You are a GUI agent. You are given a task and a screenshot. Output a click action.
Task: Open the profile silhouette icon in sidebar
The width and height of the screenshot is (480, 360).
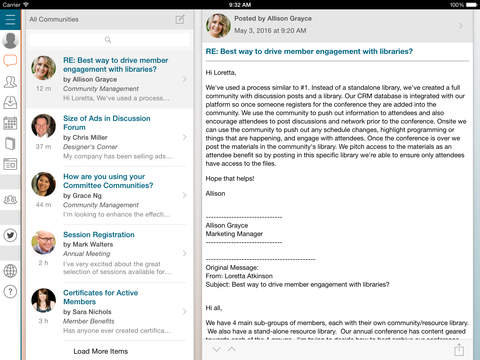point(10,40)
